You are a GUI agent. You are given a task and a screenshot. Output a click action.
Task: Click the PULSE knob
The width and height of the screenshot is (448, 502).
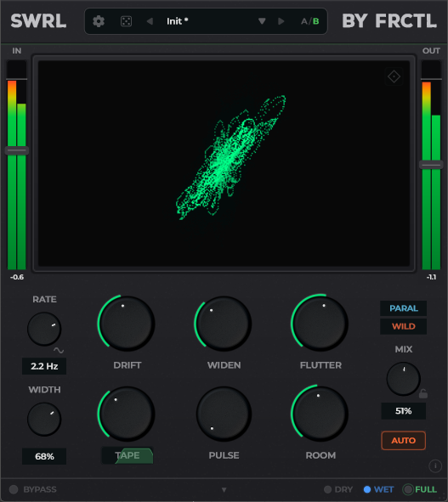(224, 414)
